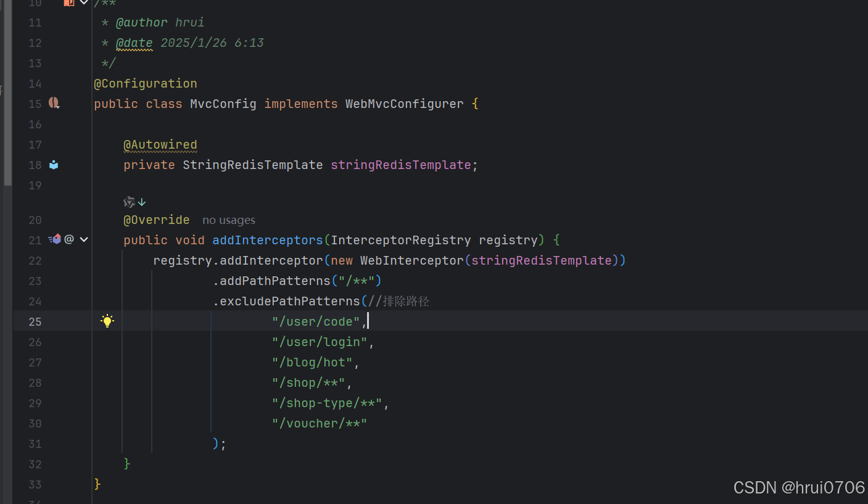This screenshot has height=504, width=868.
Task: Click line number 15 in the gutter
Action: [x=35, y=104]
